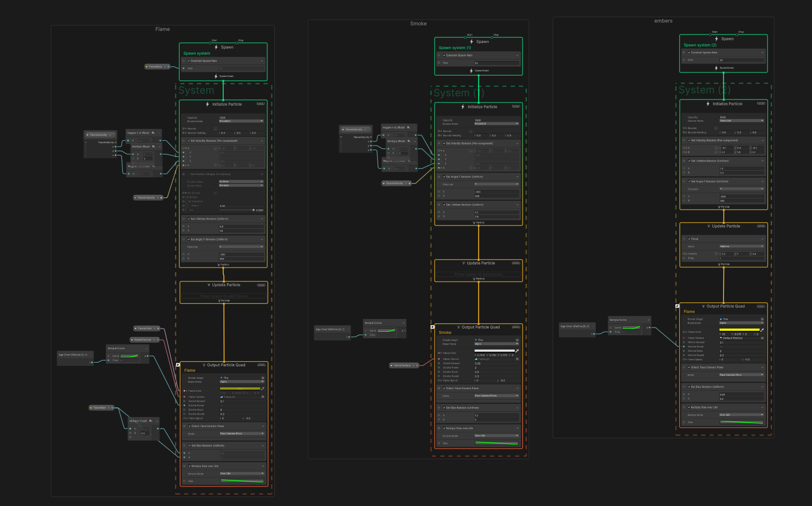Viewport: 812px width, 506px height.
Task: Click the LOCAL space badge on Initialize Particle
Action: [x=260, y=104]
